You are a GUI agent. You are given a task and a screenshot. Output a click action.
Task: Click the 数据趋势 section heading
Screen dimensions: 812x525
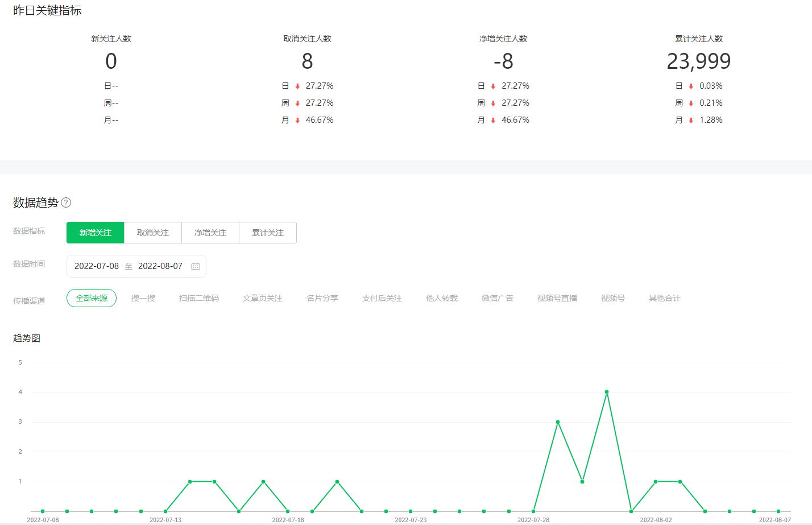[36, 202]
